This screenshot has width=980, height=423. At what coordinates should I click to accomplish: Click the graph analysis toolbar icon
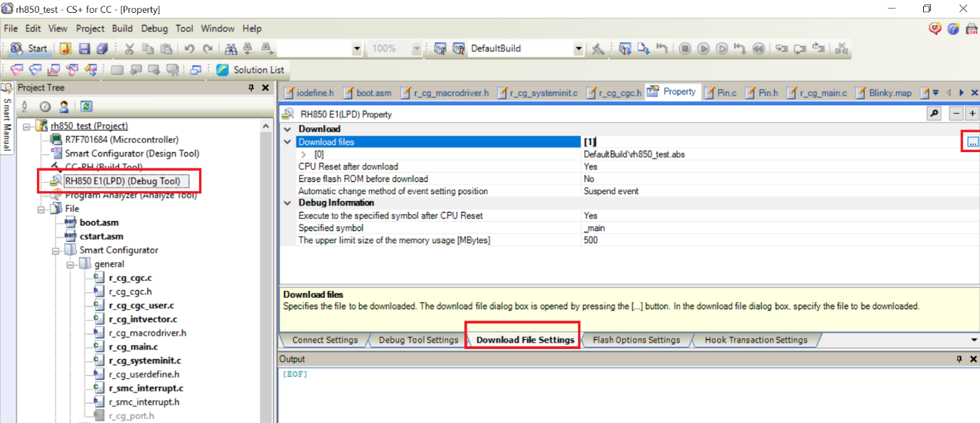(53, 70)
